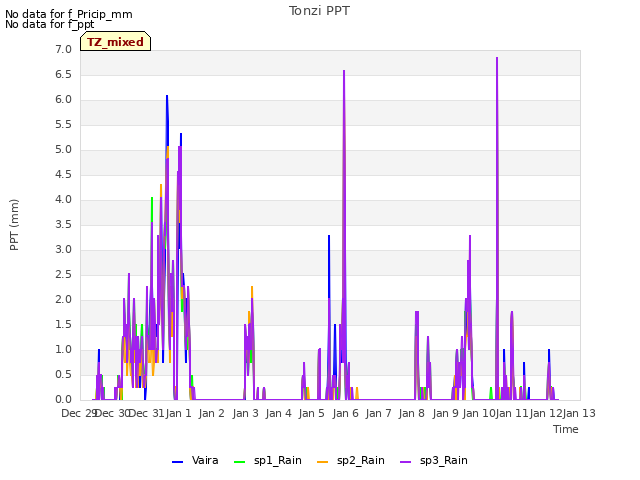Viewport: 640px width, 480px height.
Task: Click the Jan 2 x-axis tick label
Action: tap(212, 413)
